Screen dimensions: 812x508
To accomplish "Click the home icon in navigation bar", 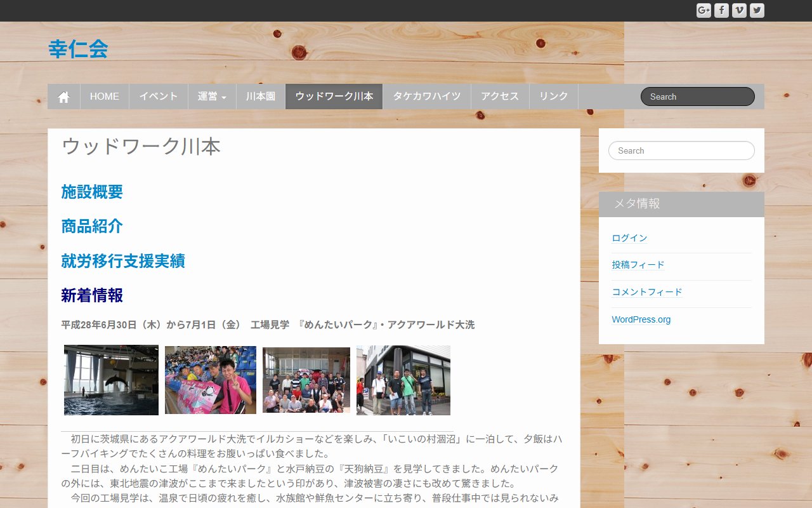I will (63, 97).
